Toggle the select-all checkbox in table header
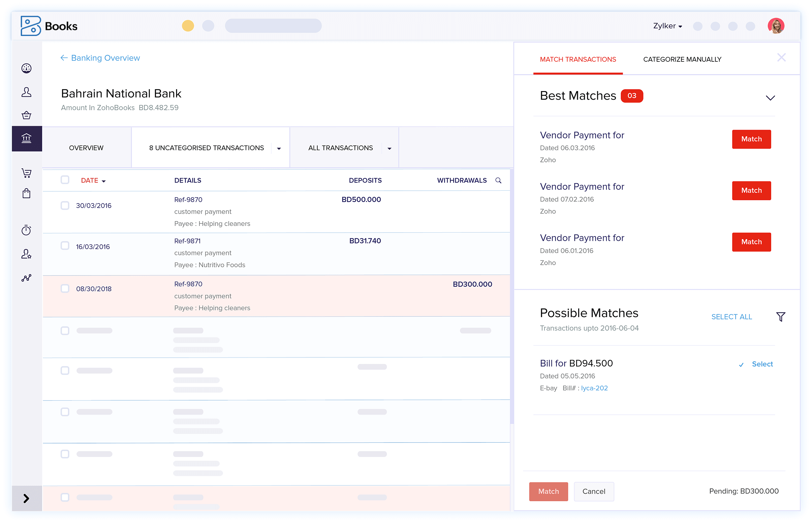This screenshot has height=523, width=812. pyautogui.click(x=65, y=180)
